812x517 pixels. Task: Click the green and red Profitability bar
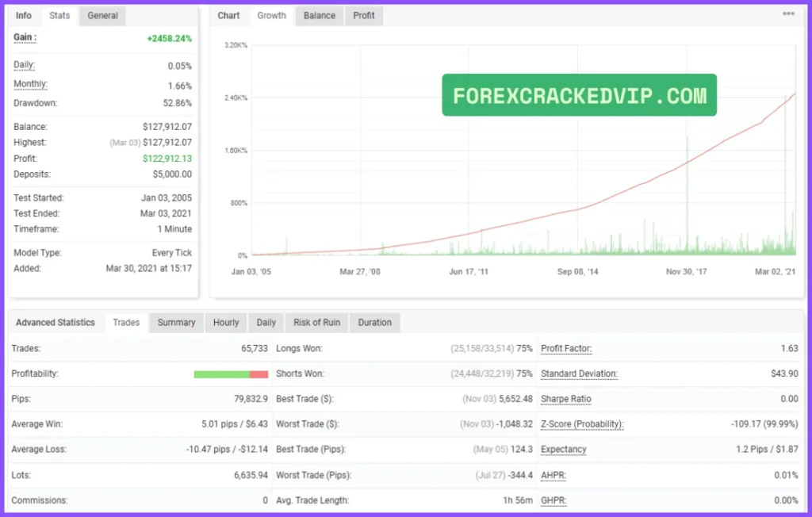tap(232, 374)
